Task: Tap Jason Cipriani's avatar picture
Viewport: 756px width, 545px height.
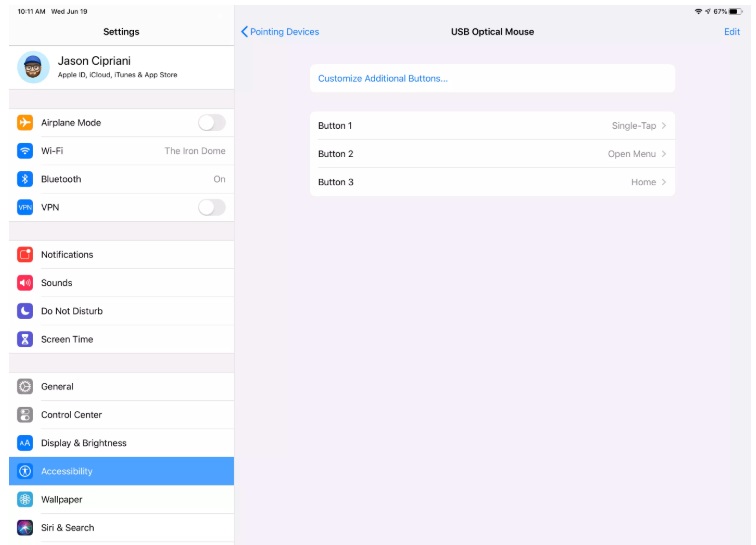Action: point(33,67)
